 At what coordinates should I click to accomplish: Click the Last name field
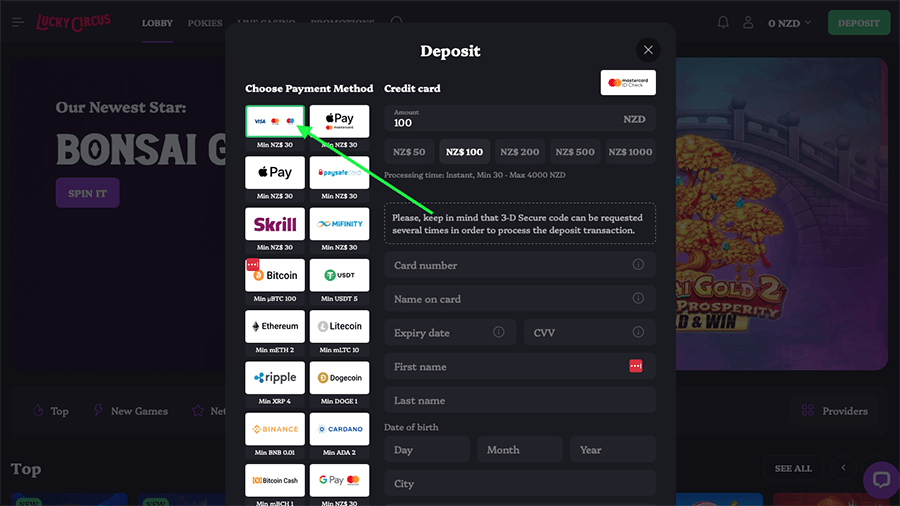tap(520, 400)
